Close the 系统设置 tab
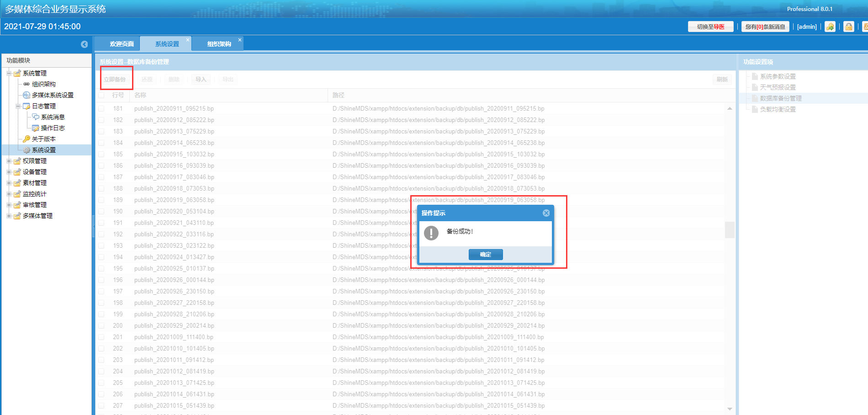Viewport: 868px width, 415px height. pyautogui.click(x=188, y=40)
